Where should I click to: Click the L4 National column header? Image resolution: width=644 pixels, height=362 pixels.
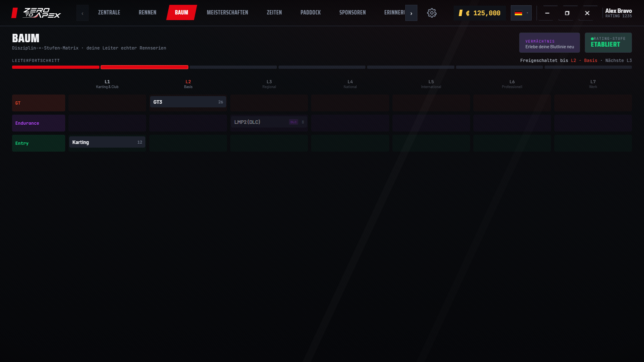point(350,84)
